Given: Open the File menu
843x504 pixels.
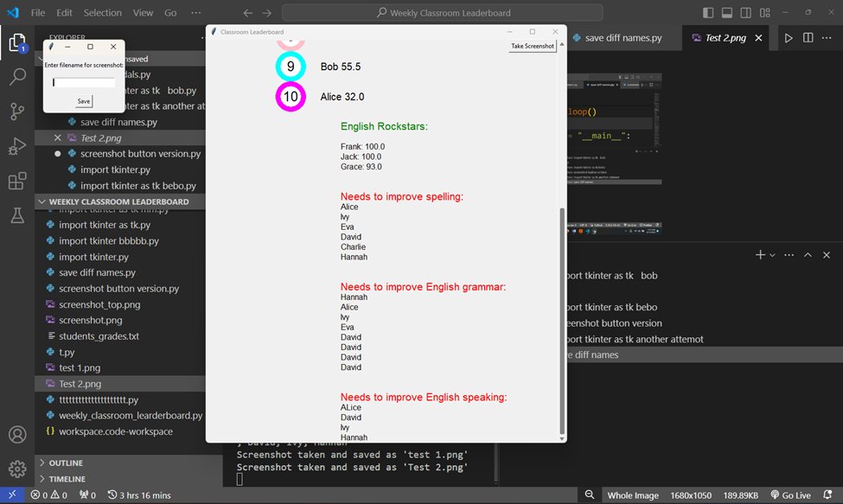Looking at the screenshot, I should coord(38,12).
